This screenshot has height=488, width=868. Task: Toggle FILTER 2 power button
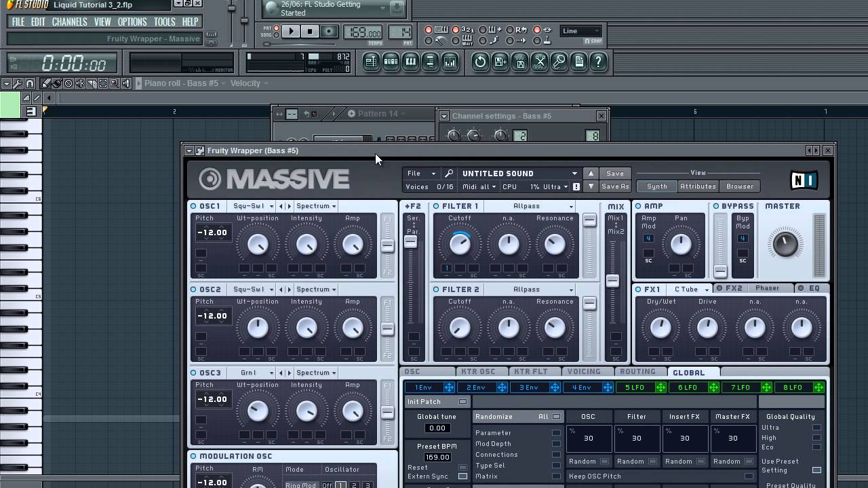[x=436, y=289]
